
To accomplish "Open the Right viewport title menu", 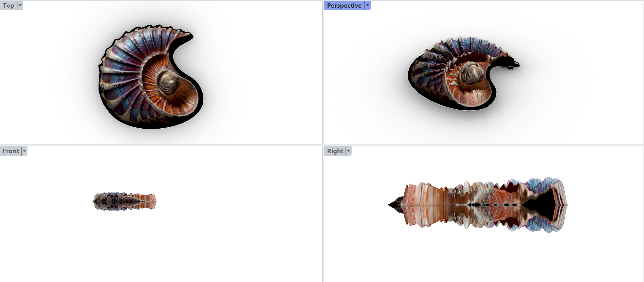I will tap(348, 151).
